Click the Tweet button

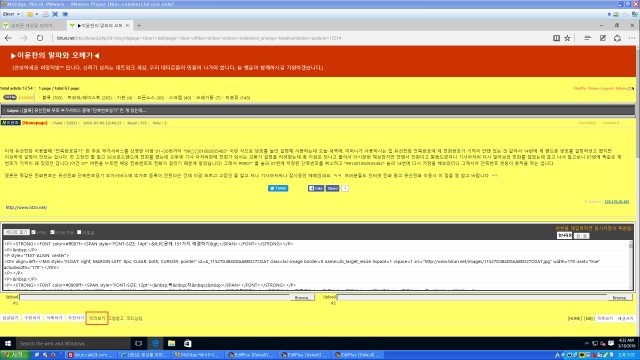278,188
